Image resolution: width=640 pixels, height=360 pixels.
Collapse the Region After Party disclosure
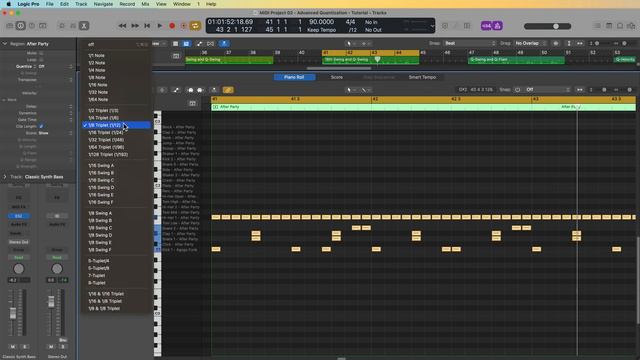tap(5, 44)
